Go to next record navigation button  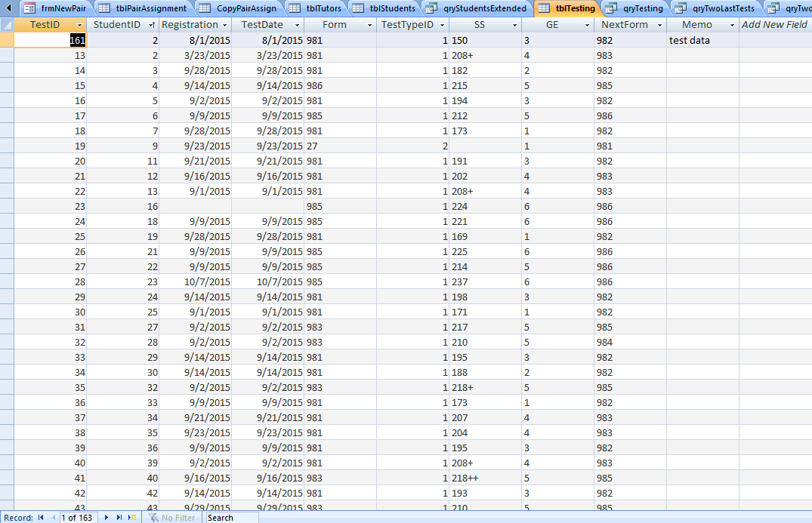pos(107,517)
